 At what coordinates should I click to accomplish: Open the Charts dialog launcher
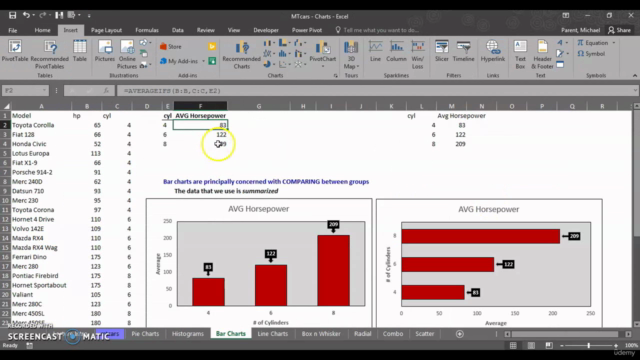tap(336, 76)
